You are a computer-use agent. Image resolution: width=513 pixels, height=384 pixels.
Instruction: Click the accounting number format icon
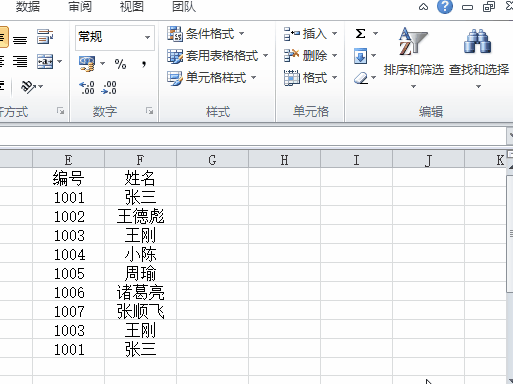[87, 63]
